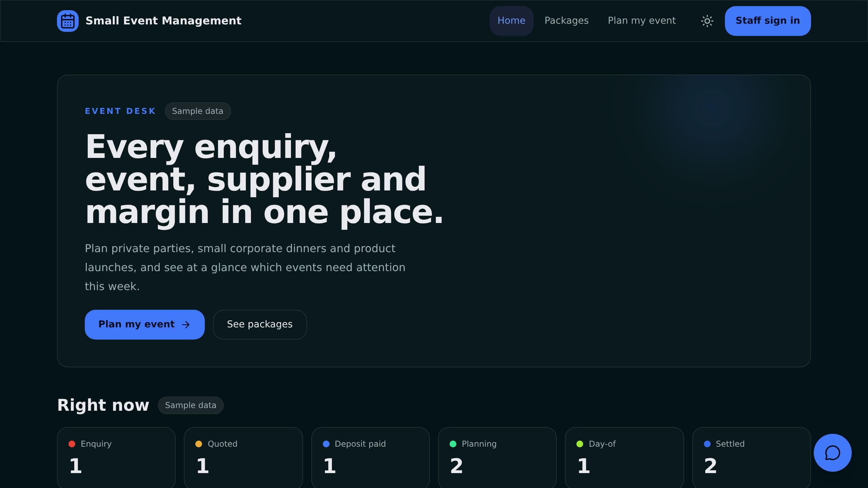Image resolution: width=868 pixels, height=488 pixels.
Task: Click the 'Plan private parties' description text
Action: point(245,267)
